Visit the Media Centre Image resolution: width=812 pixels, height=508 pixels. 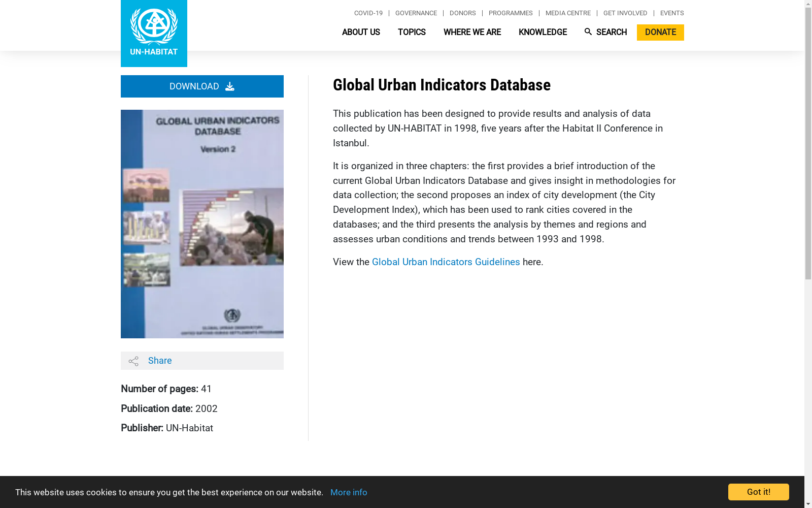pyautogui.click(x=568, y=13)
